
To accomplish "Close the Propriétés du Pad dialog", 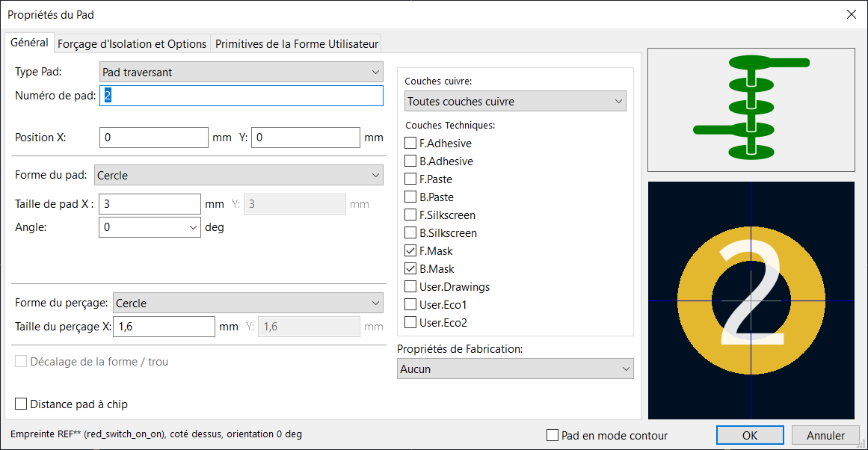I will point(851,14).
